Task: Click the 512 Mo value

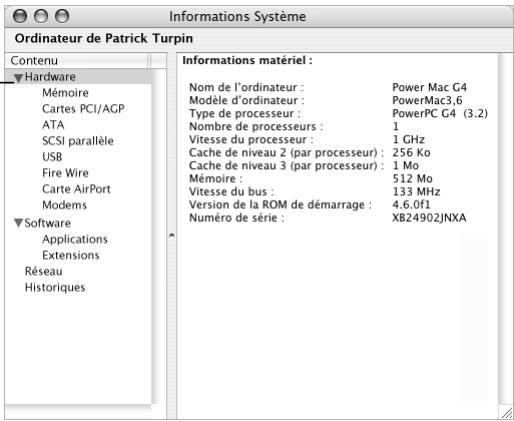Action: tap(413, 178)
